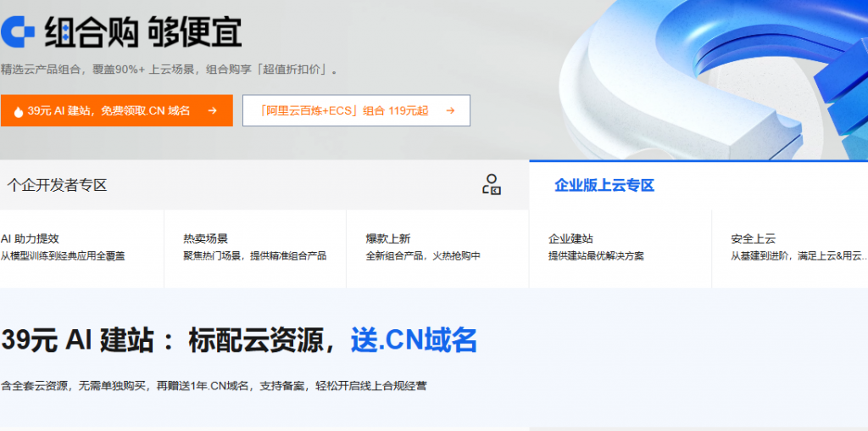Switch to the 个企开发者专区 tab
Screen dimensions: 868x431
pos(58,185)
